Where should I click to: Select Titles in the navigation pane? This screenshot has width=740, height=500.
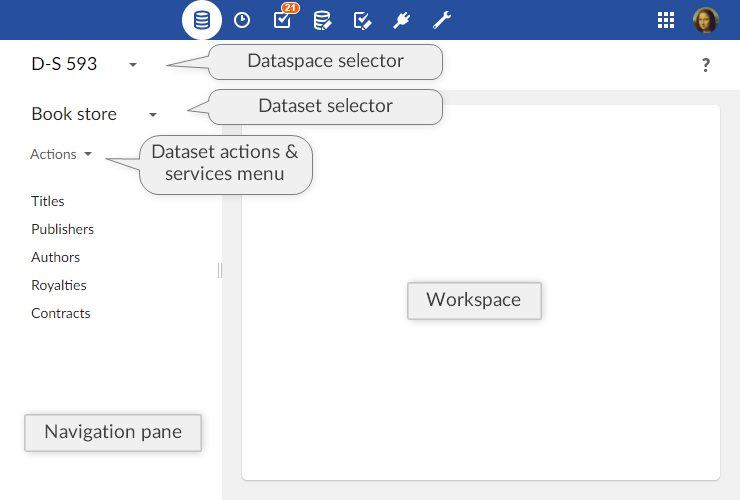point(48,201)
